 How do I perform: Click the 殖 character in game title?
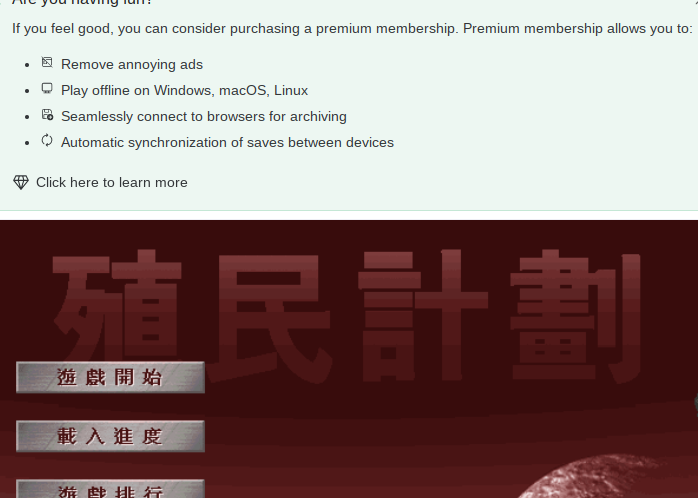pyautogui.click(x=118, y=312)
